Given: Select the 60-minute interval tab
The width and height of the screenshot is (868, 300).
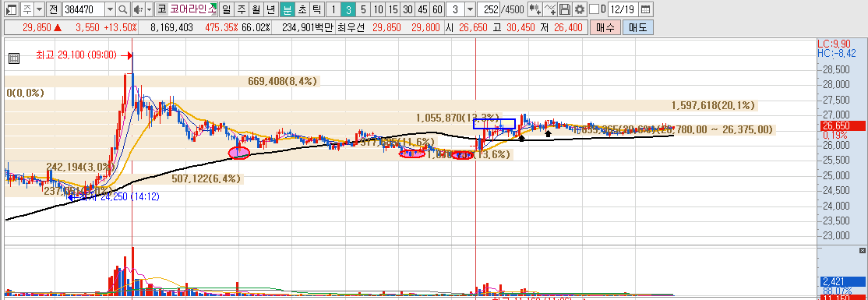Looking at the screenshot, I should 437,9.
